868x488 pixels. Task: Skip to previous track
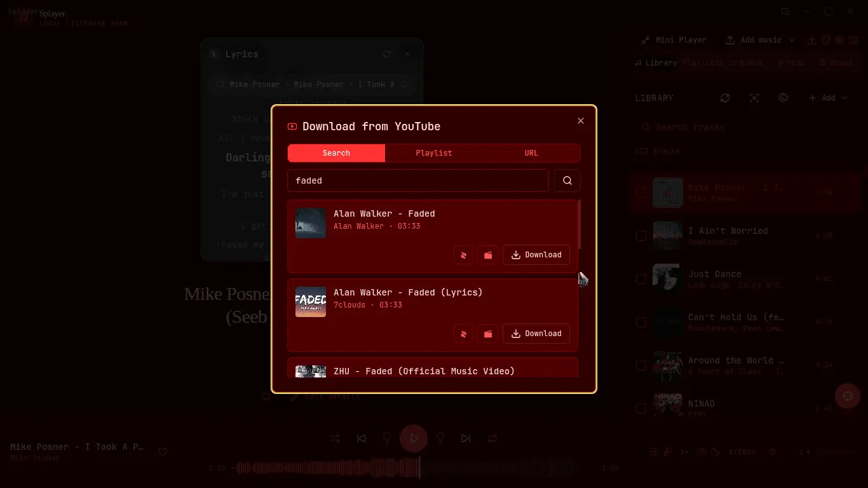tap(362, 438)
